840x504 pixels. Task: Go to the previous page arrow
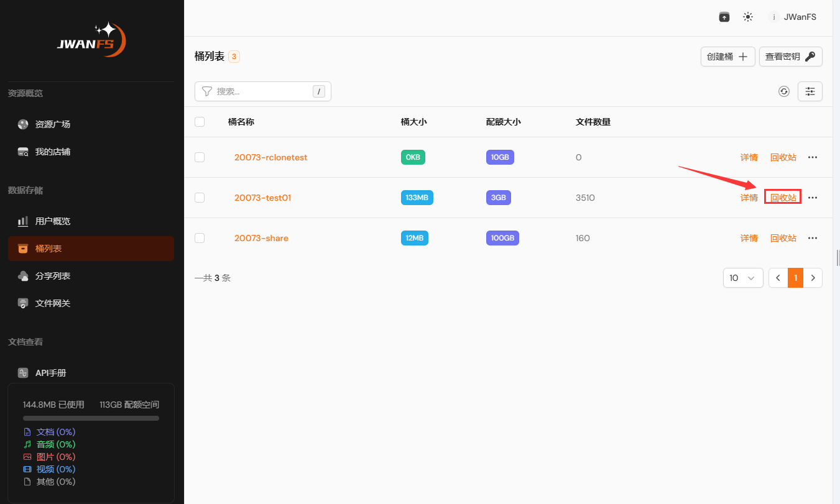point(778,278)
